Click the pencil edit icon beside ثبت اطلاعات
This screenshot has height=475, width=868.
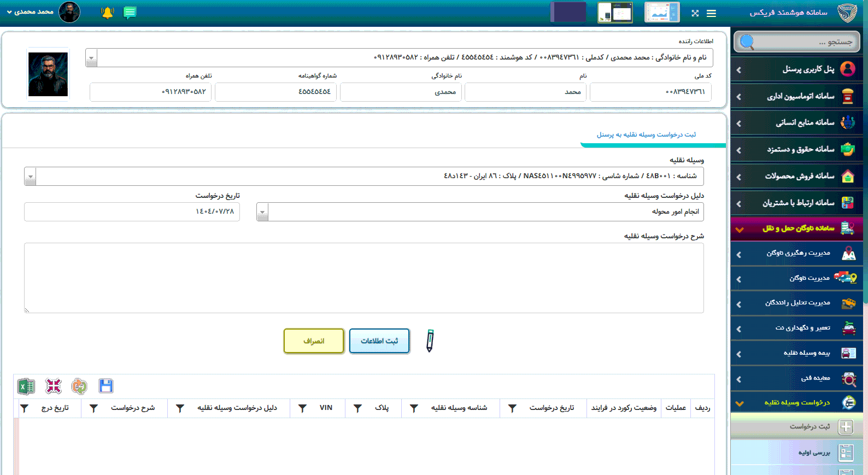pos(430,341)
